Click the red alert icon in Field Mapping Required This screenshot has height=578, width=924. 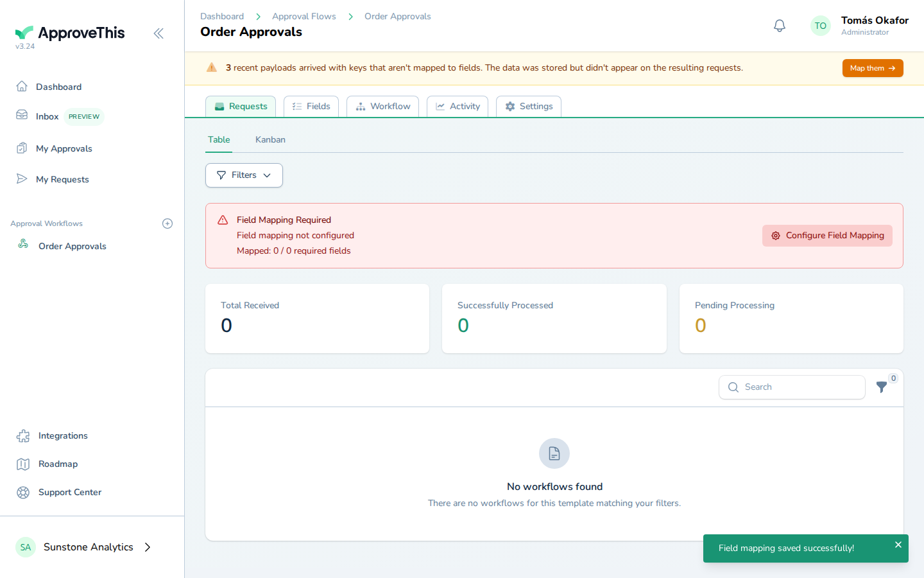[223, 220]
